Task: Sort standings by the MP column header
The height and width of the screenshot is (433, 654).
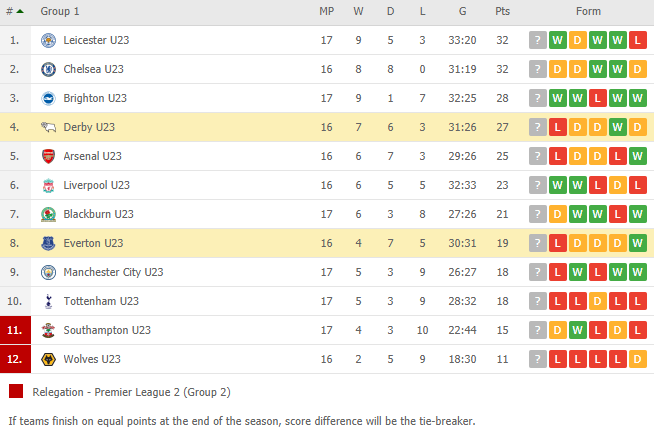Action: pos(327,12)
